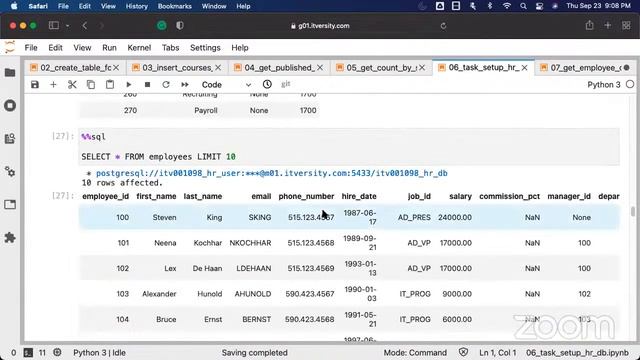Open the third left sidebar panel icon
The width and height of the screenshot is (640, 360).
(10, 138)
